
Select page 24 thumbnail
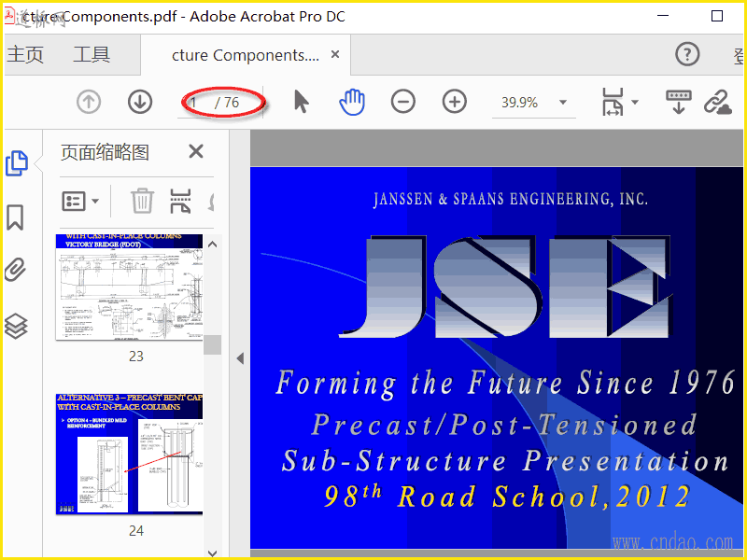pos(129,454)
